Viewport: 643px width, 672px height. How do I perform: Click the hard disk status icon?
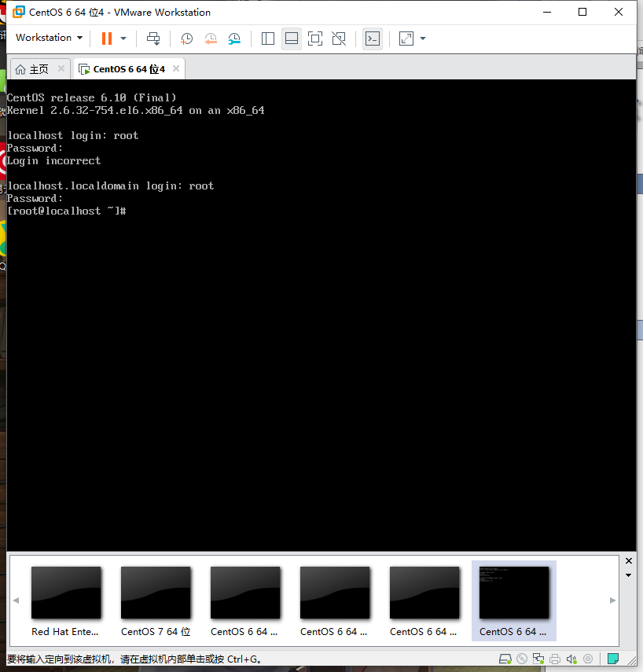click(505, 659)
